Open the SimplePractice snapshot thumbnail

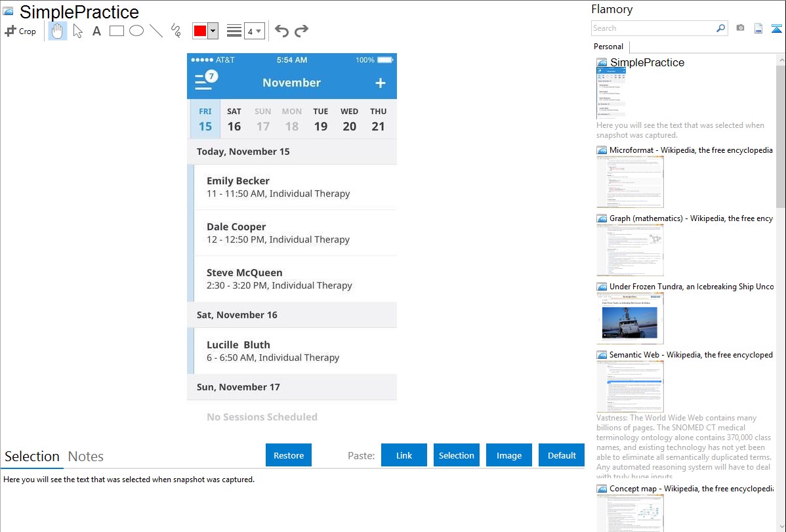pyautogui.click(x=611, y=93)
